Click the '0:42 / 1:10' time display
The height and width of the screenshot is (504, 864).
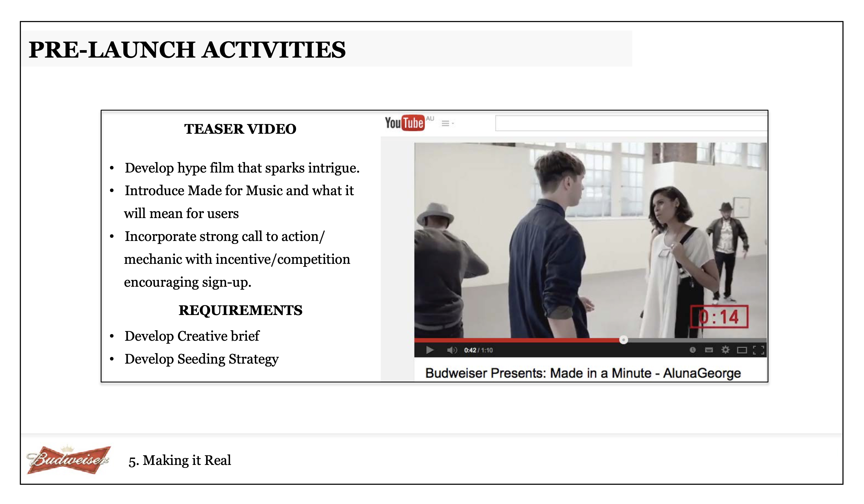click(478, 350)
